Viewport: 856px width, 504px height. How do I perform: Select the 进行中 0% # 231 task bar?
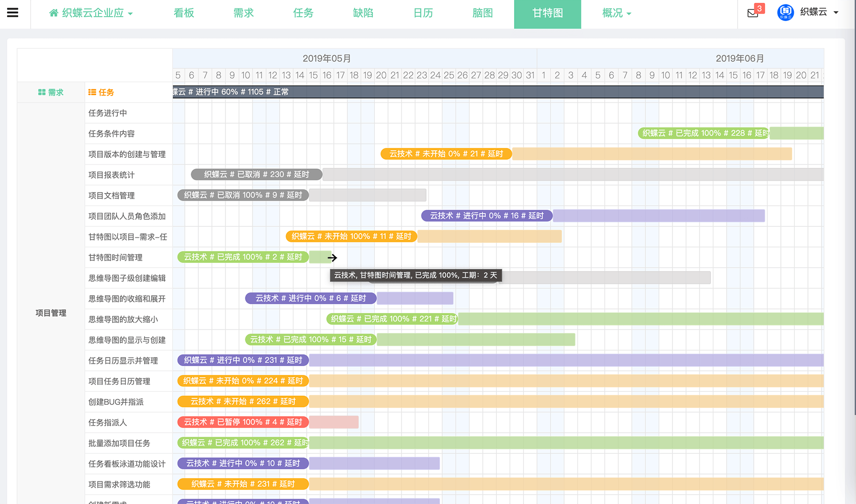(x=243, y=360)
